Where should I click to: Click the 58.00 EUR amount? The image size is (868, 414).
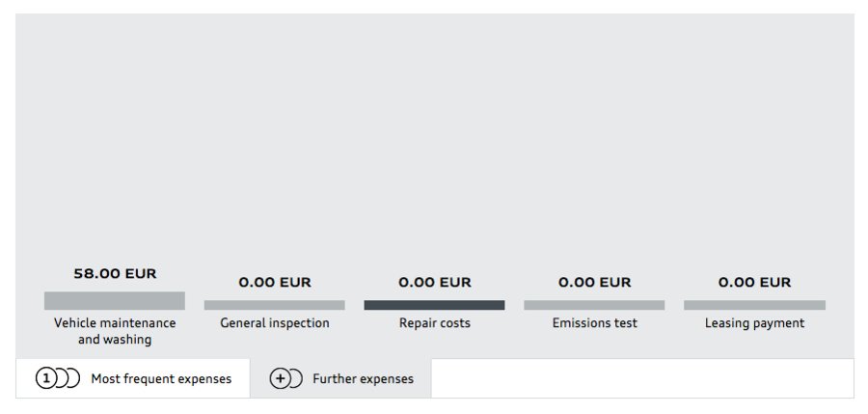(115, 273)
